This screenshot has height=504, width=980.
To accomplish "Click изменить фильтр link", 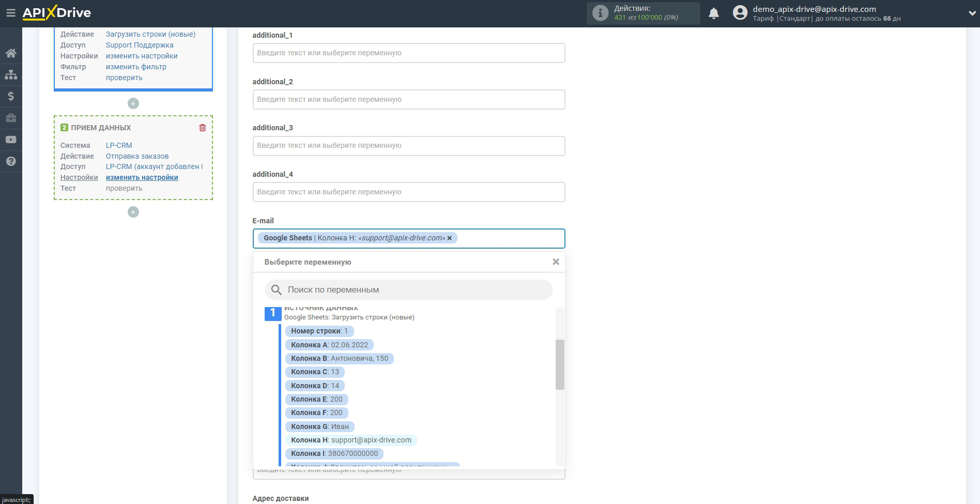I will coord(136,67).
